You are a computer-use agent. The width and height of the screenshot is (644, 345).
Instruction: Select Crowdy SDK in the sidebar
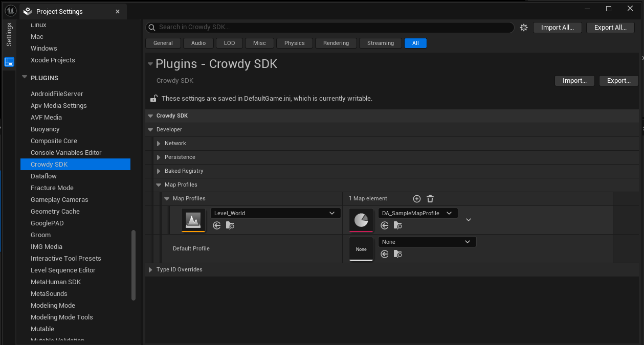[x=75, y=165]
